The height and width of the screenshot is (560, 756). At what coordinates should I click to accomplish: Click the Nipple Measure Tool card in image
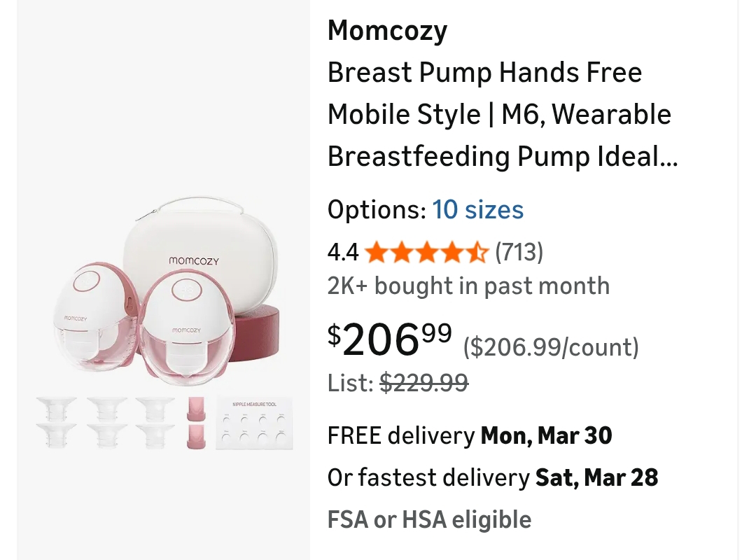[x=253, y=423]
